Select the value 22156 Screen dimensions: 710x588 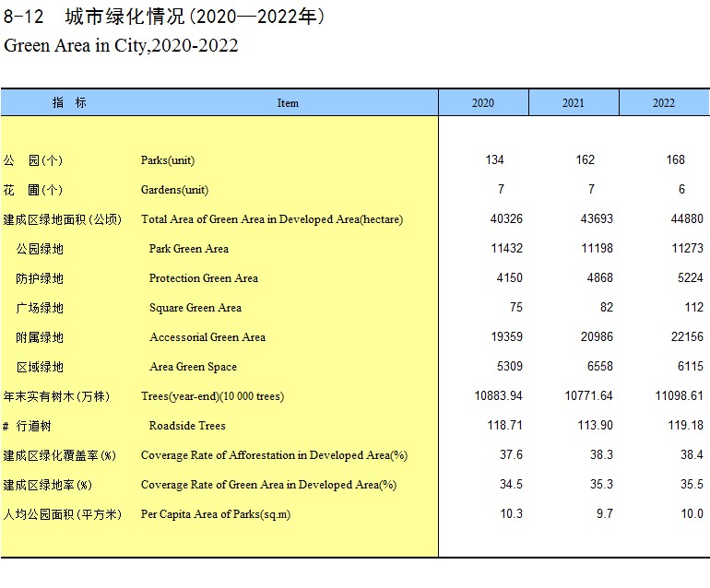click(x=687, y=336)
